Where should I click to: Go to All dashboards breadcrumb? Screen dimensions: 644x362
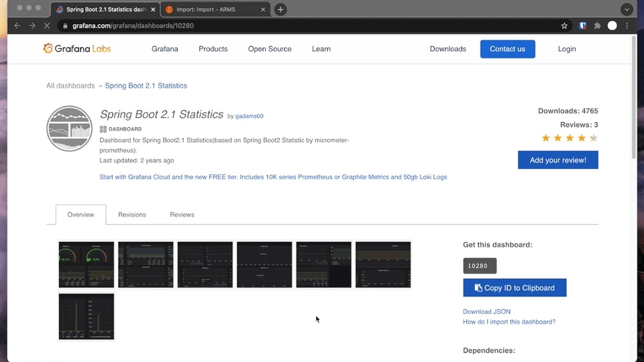tap(70, 86)
